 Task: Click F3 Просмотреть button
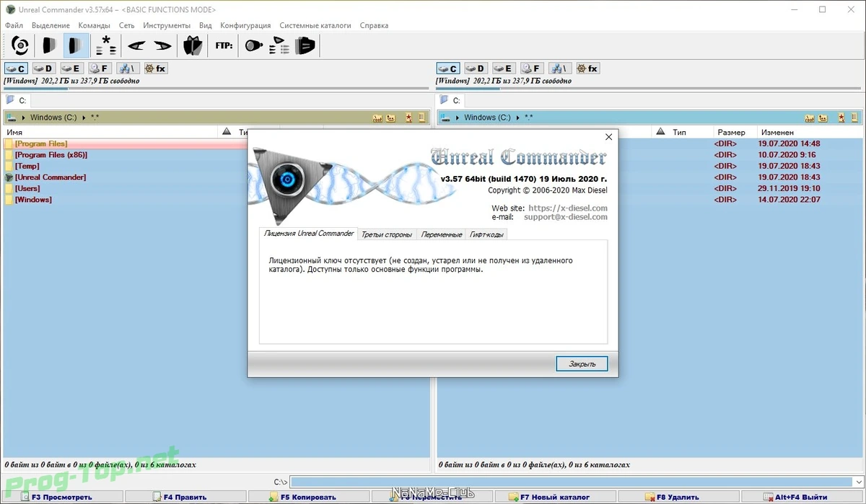(62, 497)
